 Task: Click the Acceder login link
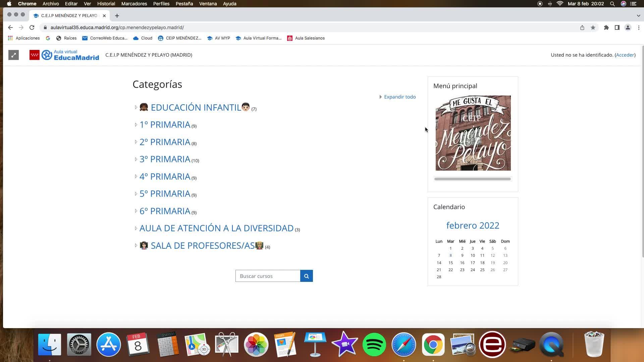(625, 55)
